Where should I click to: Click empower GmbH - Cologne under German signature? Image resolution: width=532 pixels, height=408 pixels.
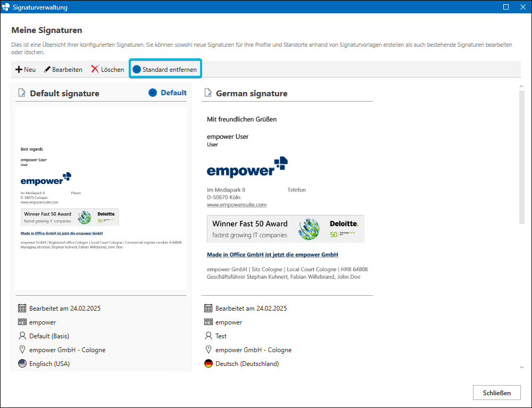253,350
